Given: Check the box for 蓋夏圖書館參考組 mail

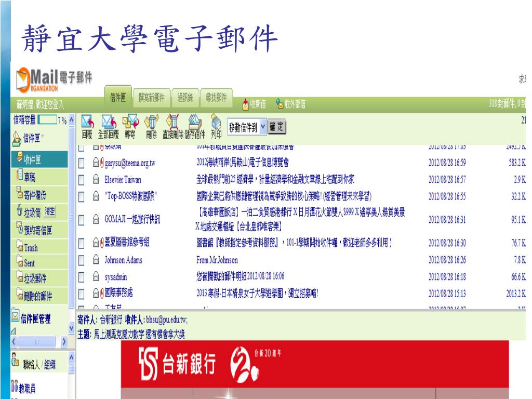Looking at the screenshot, I should point(82,243).
